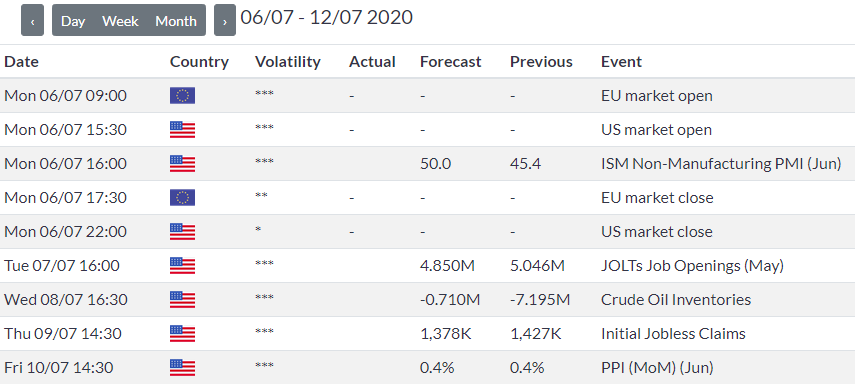Image resolution: width=855 pixels, height=392 pixels.
Task: Go to previous week using left arrow
Action: coord(32,21)
